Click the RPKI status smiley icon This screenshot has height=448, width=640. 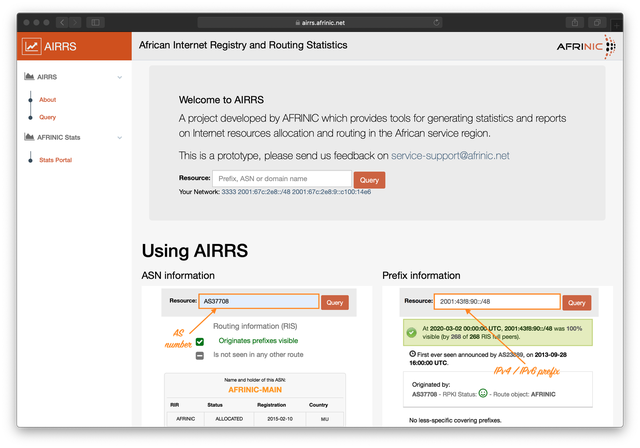(x=483, y=393)
